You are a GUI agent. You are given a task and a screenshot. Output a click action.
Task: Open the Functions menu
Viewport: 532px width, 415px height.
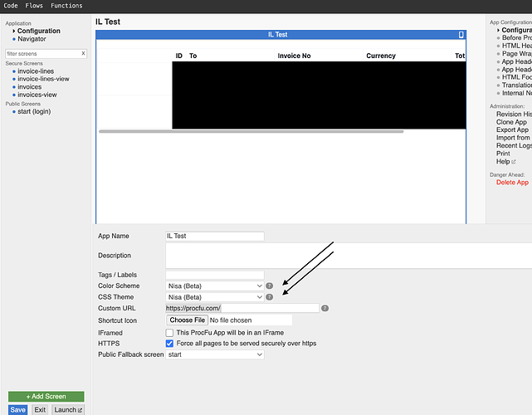66,6
